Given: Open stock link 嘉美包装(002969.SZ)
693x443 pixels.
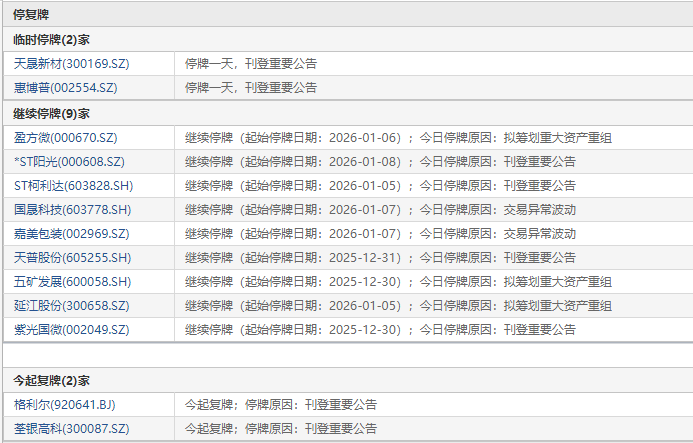Looking at the screenshot, I should pos(72,233).
